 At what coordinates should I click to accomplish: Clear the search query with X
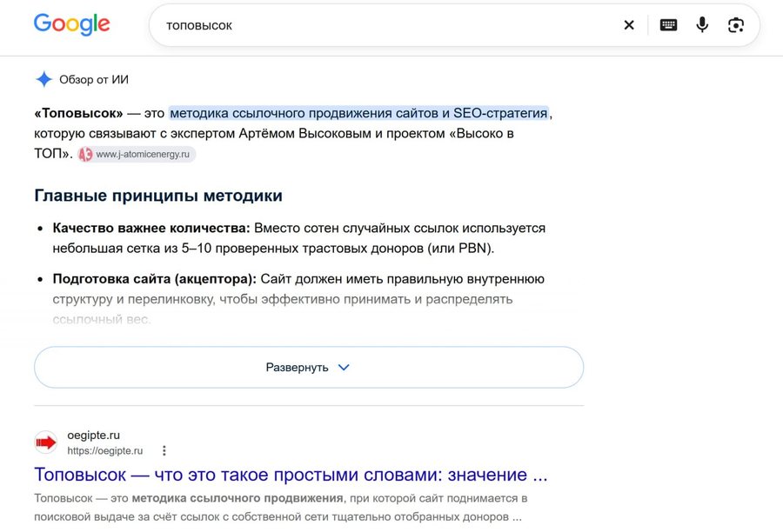(629, 25)
